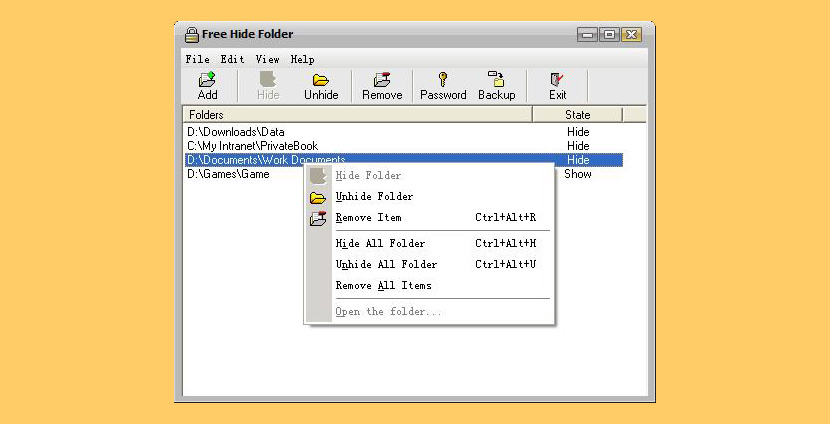Select Unhide All Folder in the context menu
The width and height of the screenshot is (830, 424).
coord(429,264)
